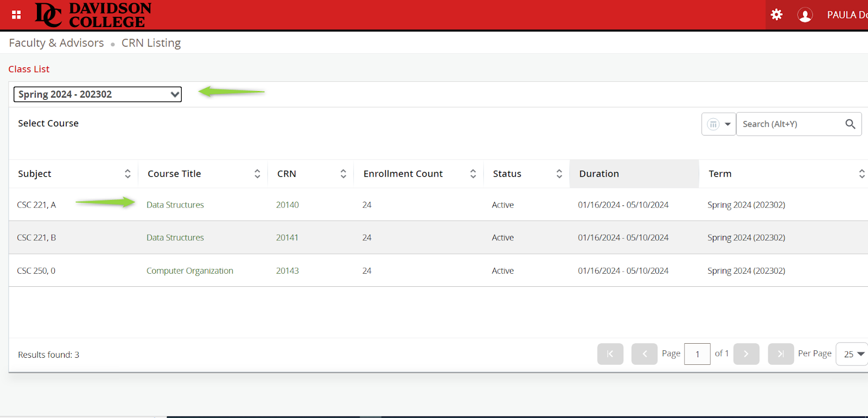Click the user profile avatar icon

click(805, 15)
